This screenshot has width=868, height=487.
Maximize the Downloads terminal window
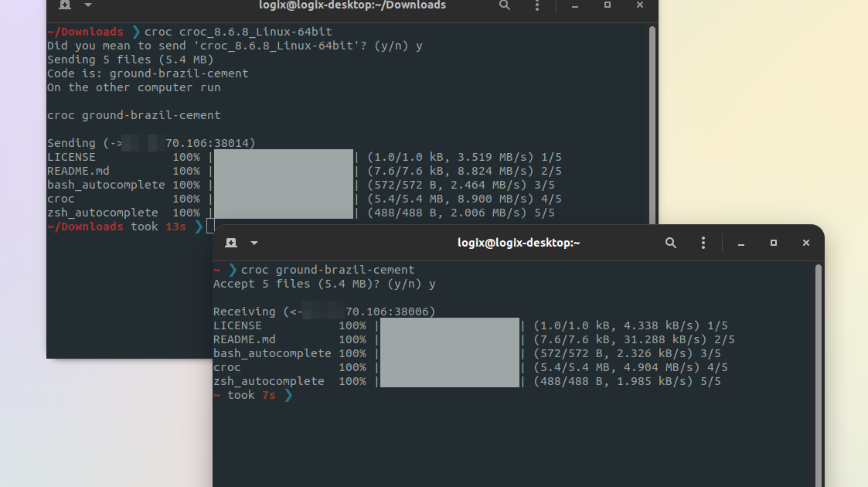pos(608,5)
